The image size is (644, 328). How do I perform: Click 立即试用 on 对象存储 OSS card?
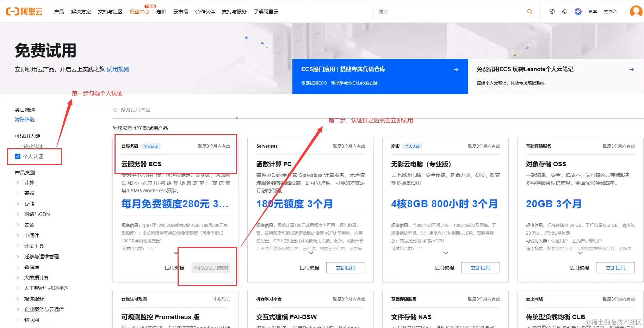tap(615, 267)
